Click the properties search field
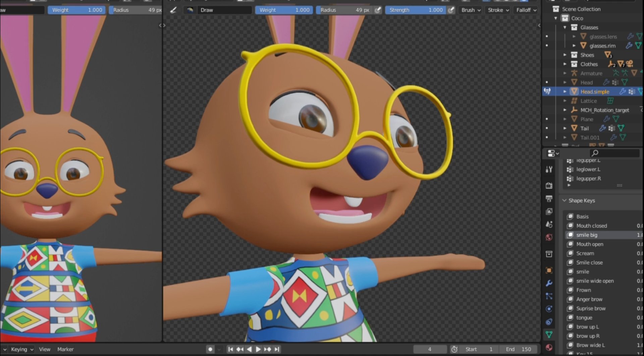This screenshot has width=644, height=356. [x=614, y=153]
